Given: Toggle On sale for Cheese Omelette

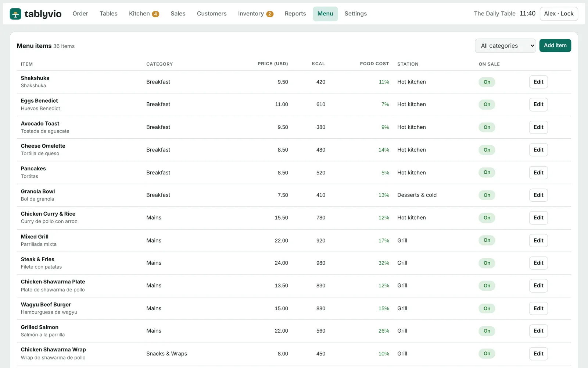Looking at the screenshot, I should [x=487, y=150].
